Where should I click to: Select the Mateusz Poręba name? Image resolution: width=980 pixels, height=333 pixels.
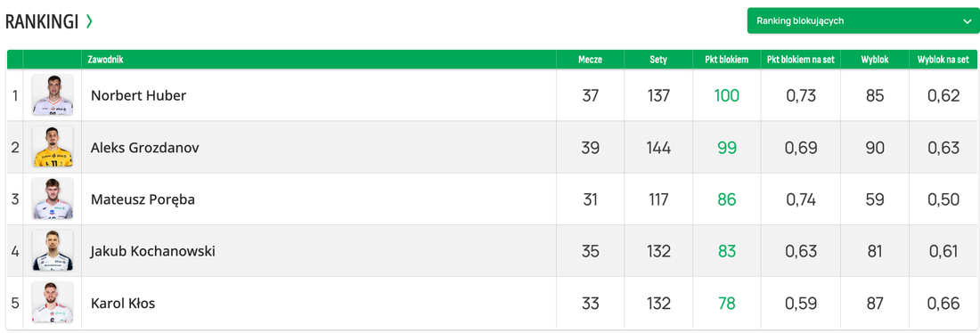(x=143, y=200)
